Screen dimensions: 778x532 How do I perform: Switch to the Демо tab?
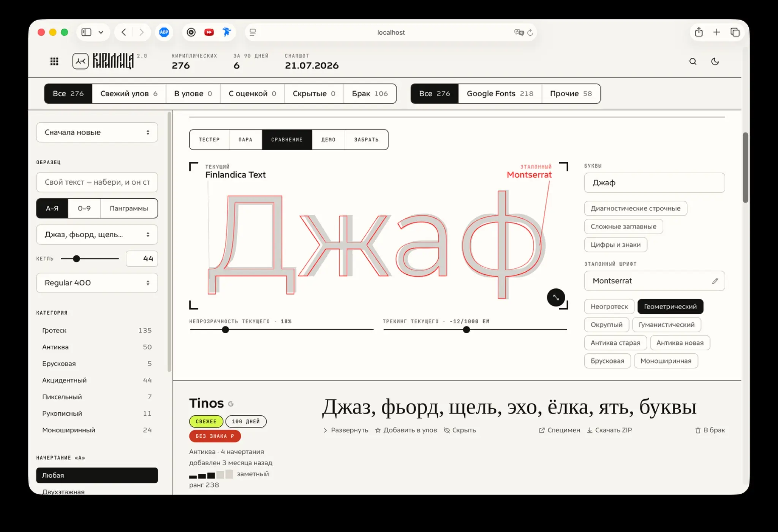pos(328,139)
